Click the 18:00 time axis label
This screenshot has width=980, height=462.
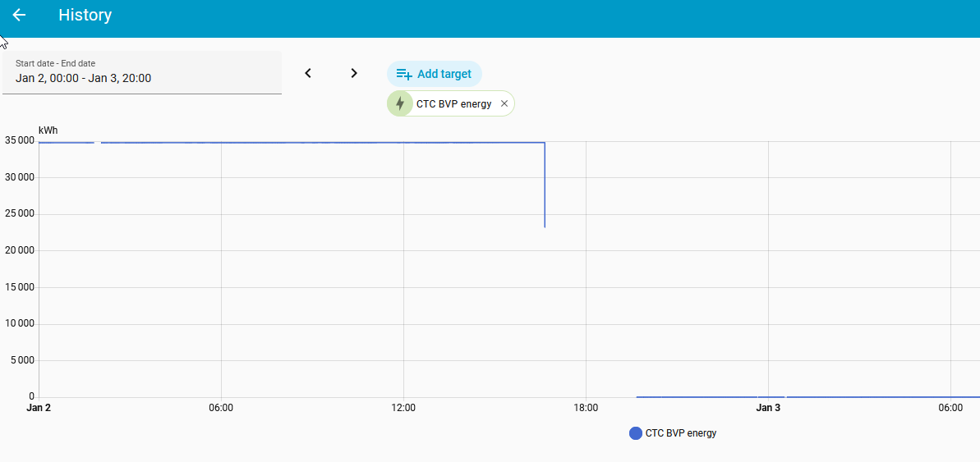click(x=586, y=408)
